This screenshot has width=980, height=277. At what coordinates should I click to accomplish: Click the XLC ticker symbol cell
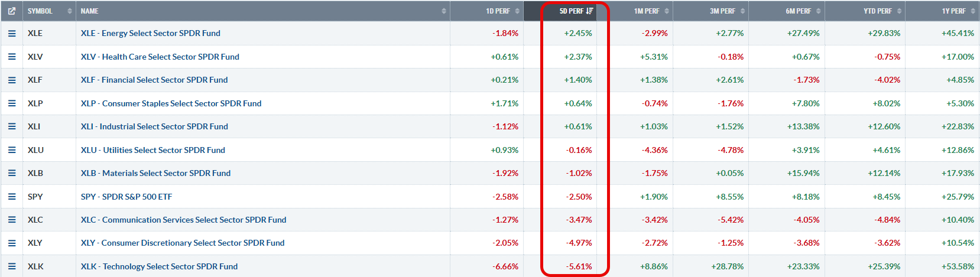(35, 220)
